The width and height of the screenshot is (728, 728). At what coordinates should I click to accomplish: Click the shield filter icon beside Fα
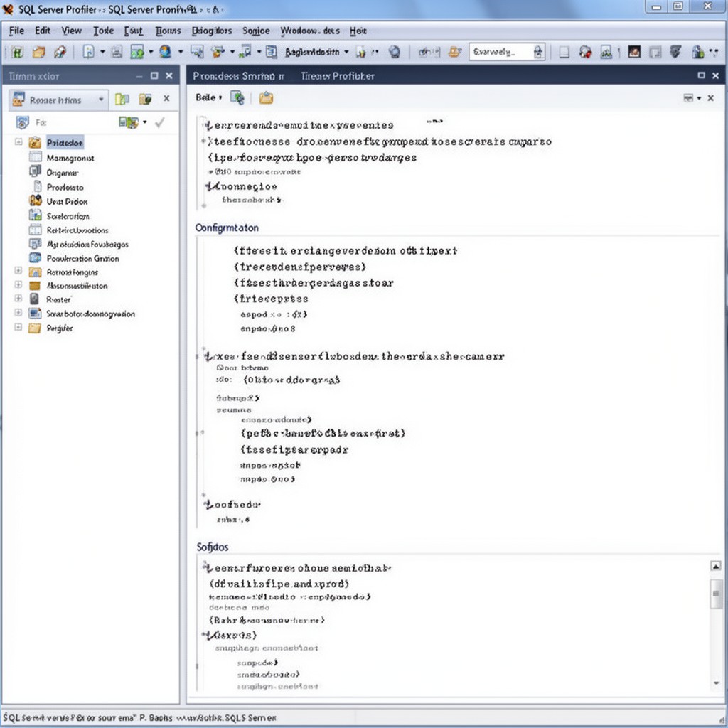click(22, 122)
